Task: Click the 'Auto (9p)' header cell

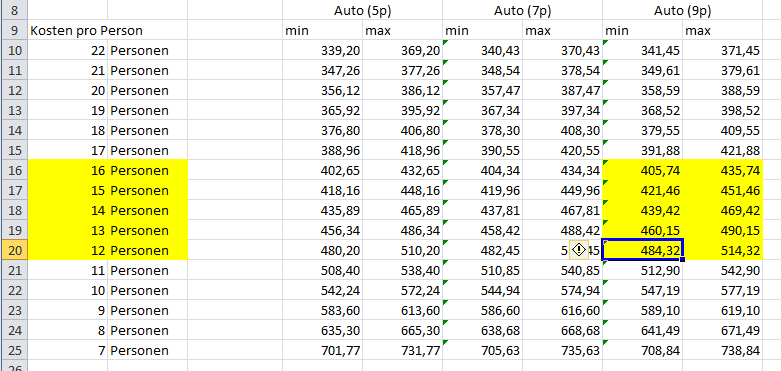Action: click(x=682, y=10)
